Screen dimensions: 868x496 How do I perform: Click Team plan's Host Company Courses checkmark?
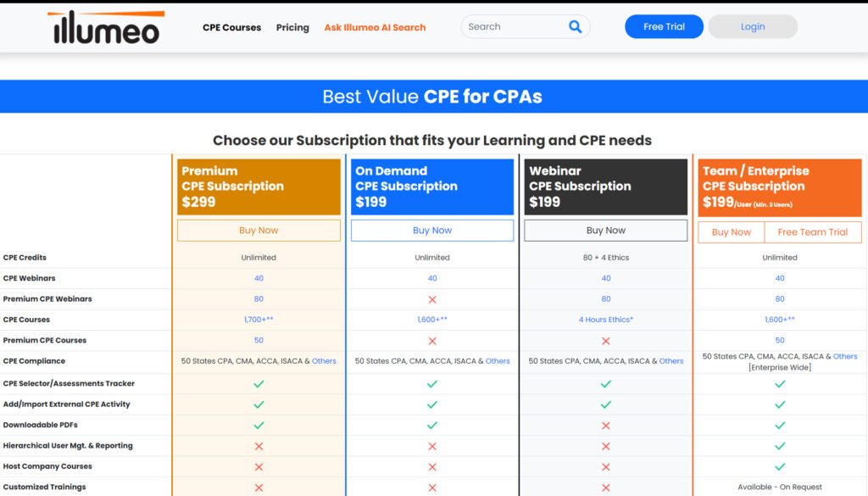point(780,466)
